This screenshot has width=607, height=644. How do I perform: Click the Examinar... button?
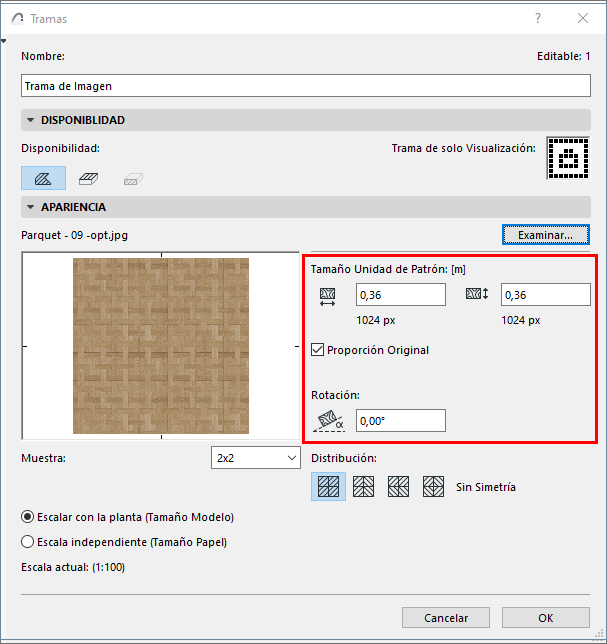(546, 235)
